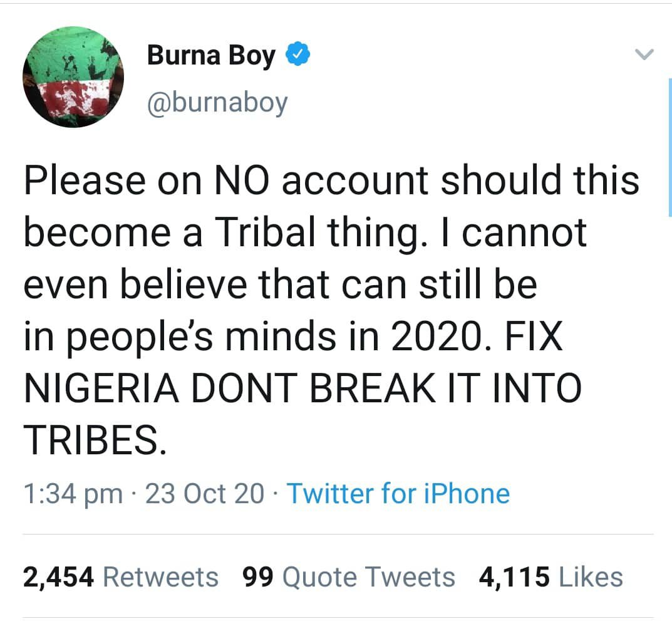Click the 23 Oct 20 date
The image size is (672, 621).
(205, 493)
